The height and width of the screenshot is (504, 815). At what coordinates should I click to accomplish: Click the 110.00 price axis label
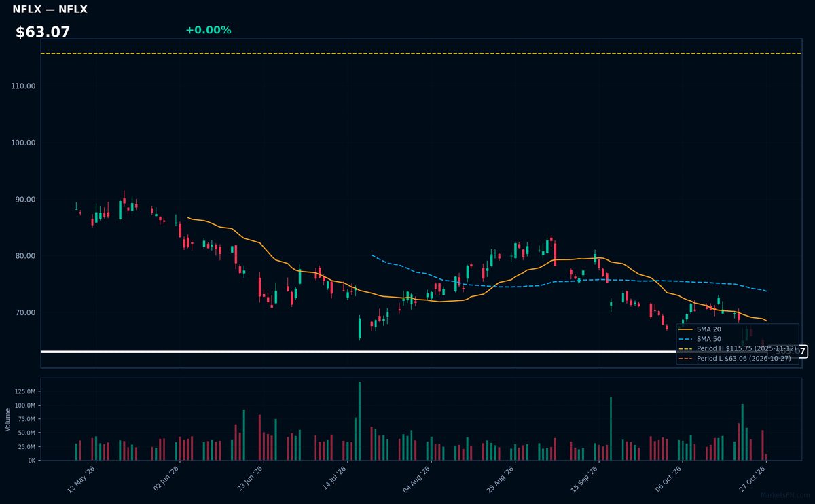pyautogui.click(x=23, y=86)
